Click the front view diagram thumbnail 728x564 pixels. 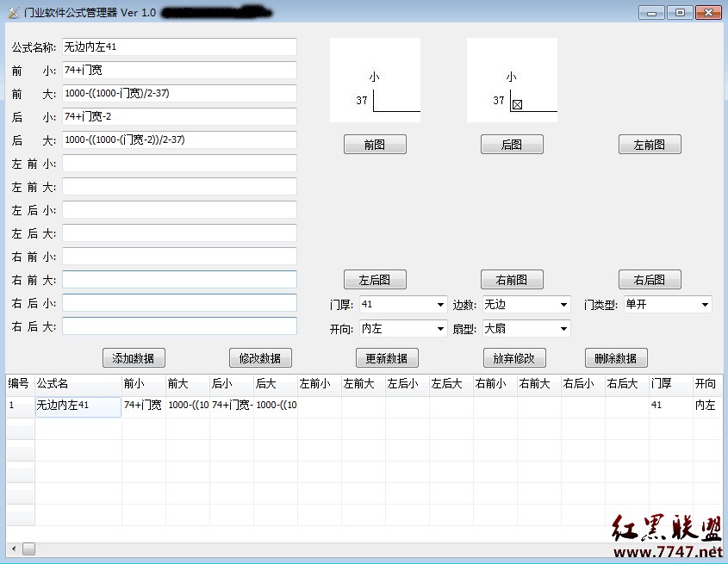375,80
